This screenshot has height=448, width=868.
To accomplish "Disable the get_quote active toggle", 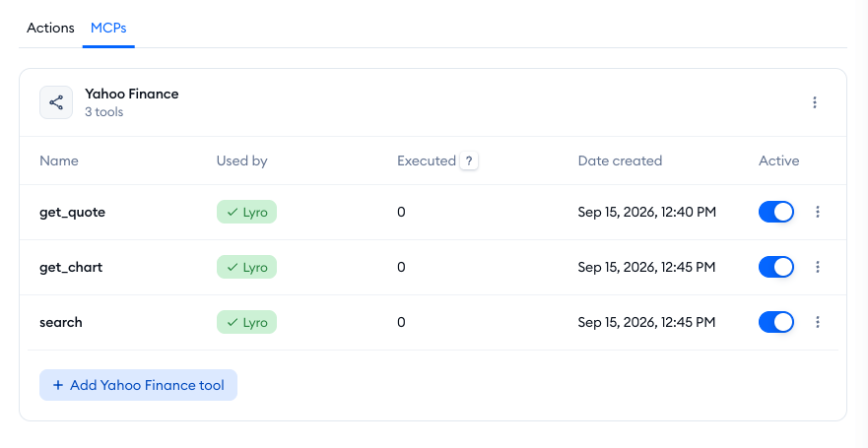I will click(x=776, y=212).
